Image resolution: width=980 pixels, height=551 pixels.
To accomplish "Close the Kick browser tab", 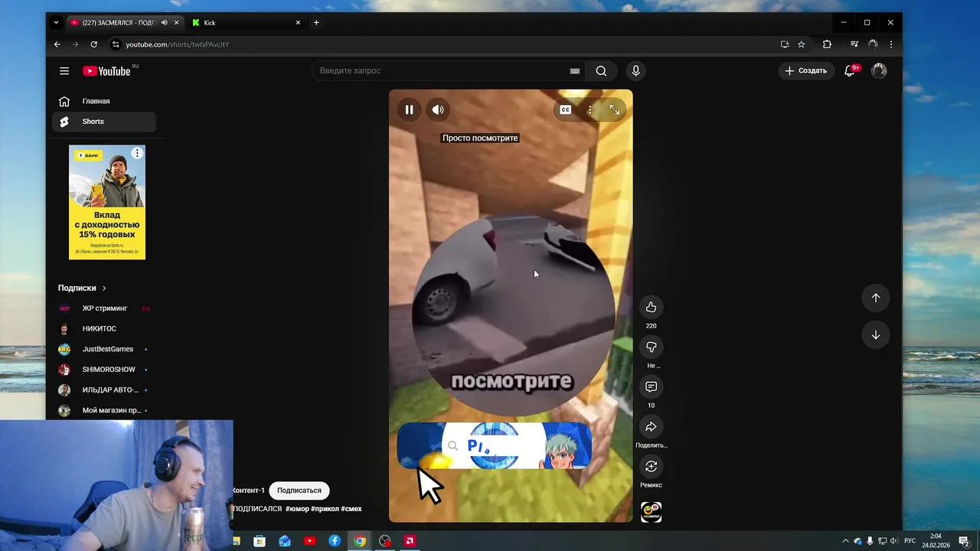I will pyautogui.click(x=298, y=23).
